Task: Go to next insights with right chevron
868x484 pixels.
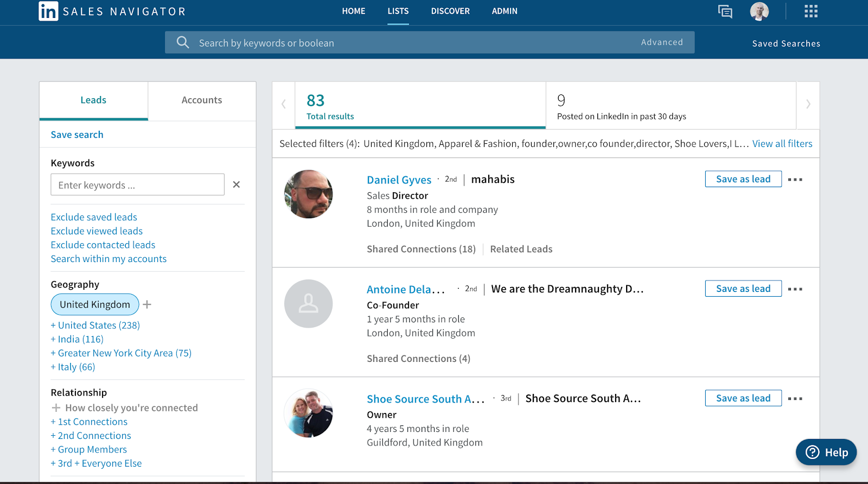Action: click(808, 104)
